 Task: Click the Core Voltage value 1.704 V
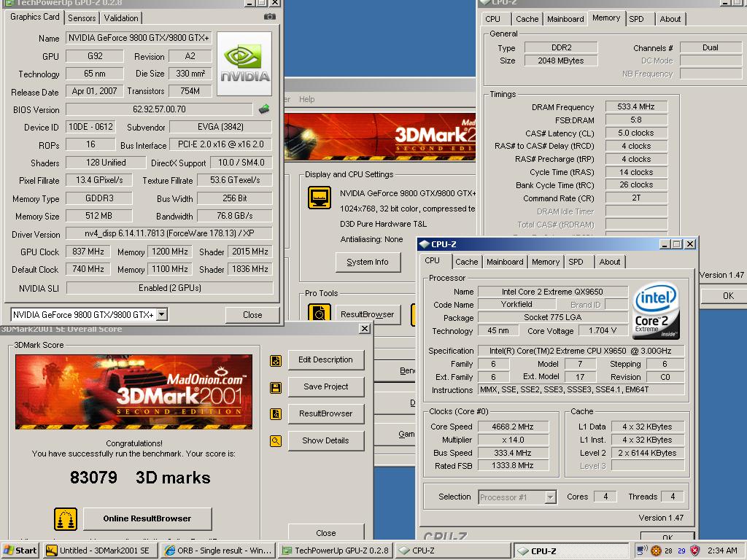[603, 330]
